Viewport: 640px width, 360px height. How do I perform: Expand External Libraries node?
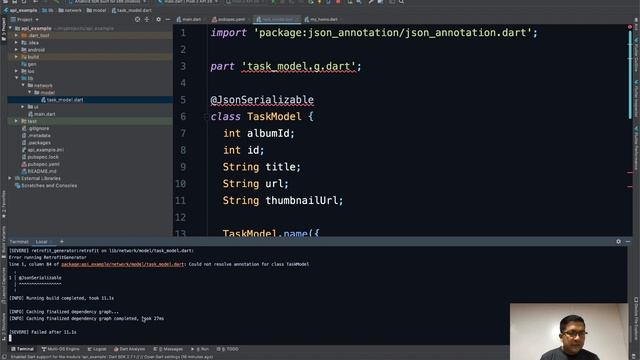click(10, 178)
